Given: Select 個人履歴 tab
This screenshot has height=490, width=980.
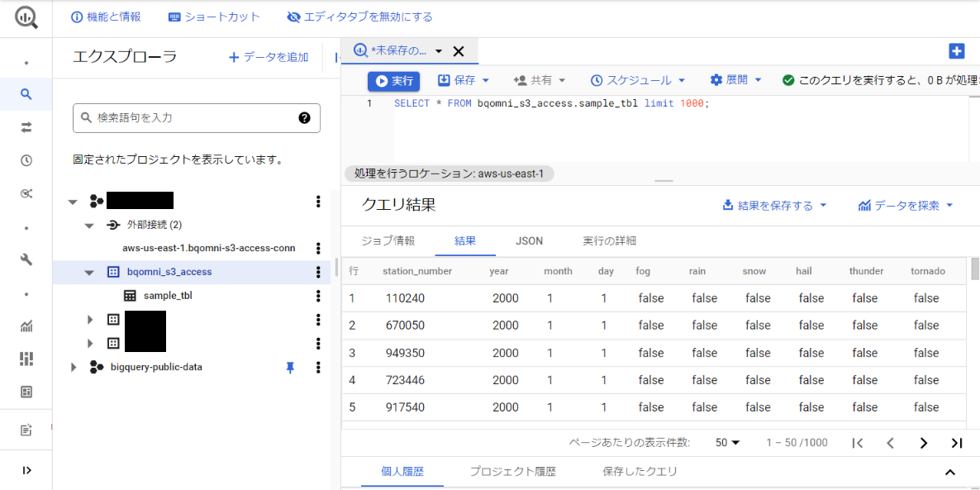Looking at the screenshot, I should (x=402, y=472).
